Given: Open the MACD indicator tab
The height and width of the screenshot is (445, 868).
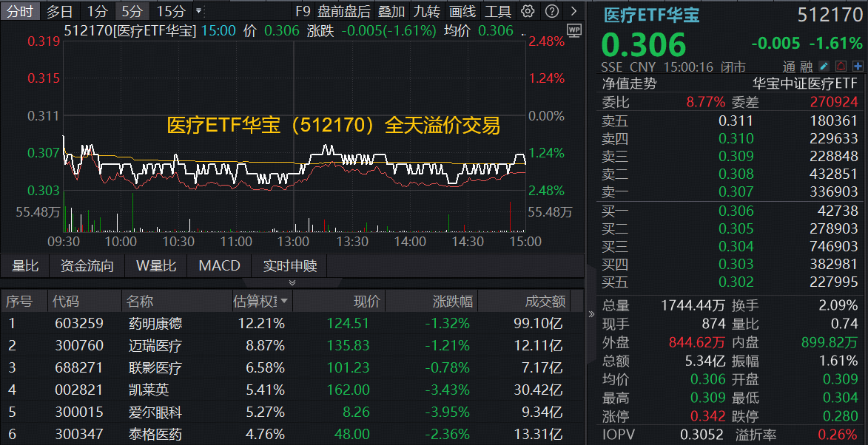Looking at the screenshot, I should [220, 266].
